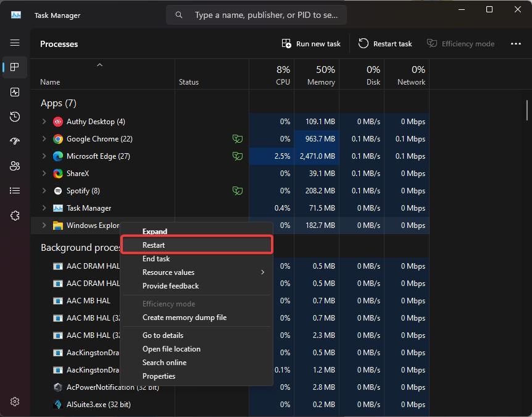
Task: Open the Performance sidebar icon
Action: (15, 92)
